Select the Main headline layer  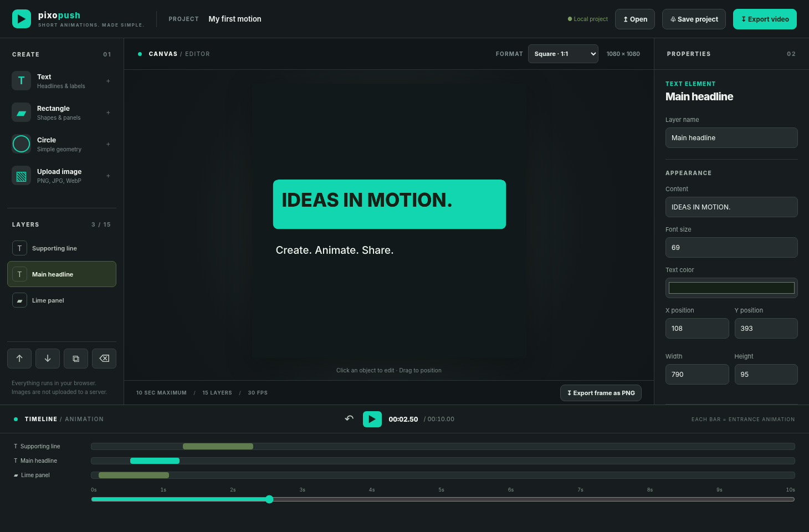tap(62, 274)
